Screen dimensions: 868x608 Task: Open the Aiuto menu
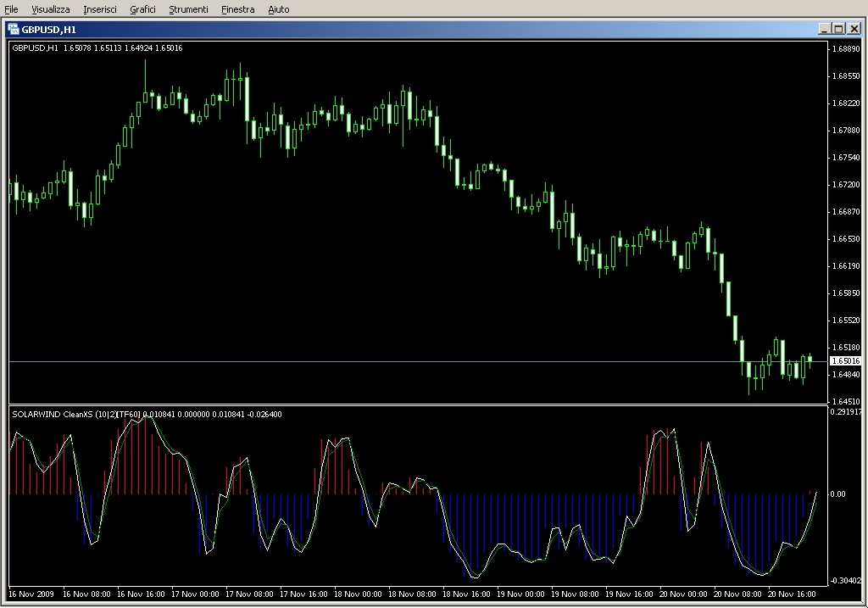[x=278, y=9]
